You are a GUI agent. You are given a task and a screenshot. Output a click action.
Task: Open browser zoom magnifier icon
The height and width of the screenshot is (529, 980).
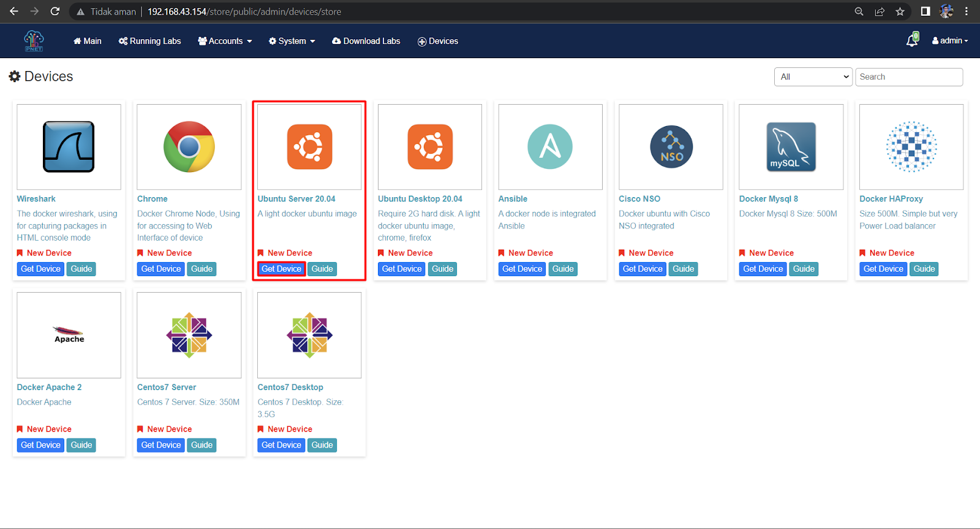859,11
